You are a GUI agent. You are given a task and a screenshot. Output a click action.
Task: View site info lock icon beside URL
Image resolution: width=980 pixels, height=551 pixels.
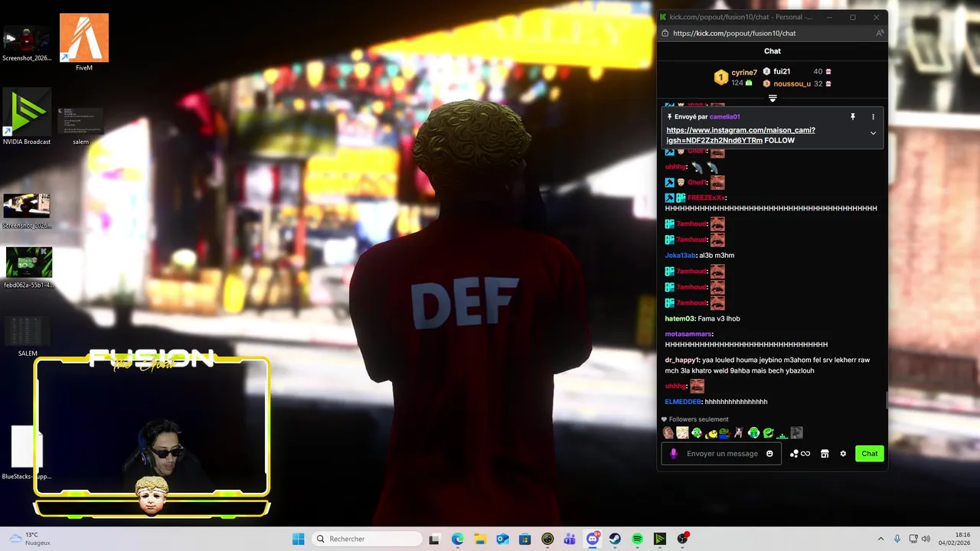coord(665,33)
